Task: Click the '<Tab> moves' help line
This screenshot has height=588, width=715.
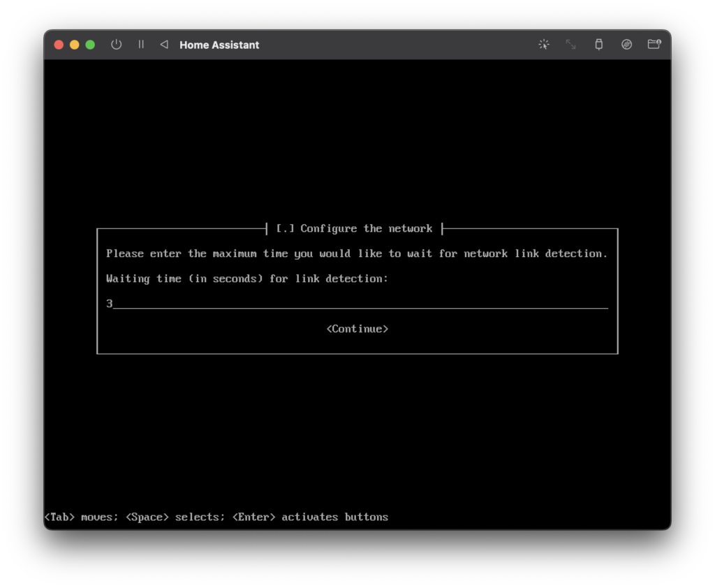Action: [x=216, y=517]
